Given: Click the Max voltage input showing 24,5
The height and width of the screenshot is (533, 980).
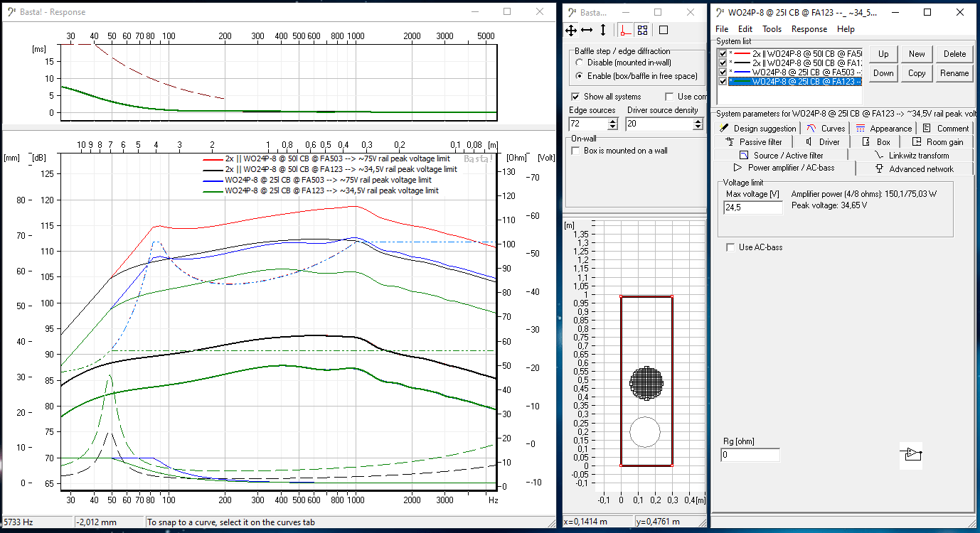Looking at the screenshot, I should pyautogui.click(x=752, y=208).
